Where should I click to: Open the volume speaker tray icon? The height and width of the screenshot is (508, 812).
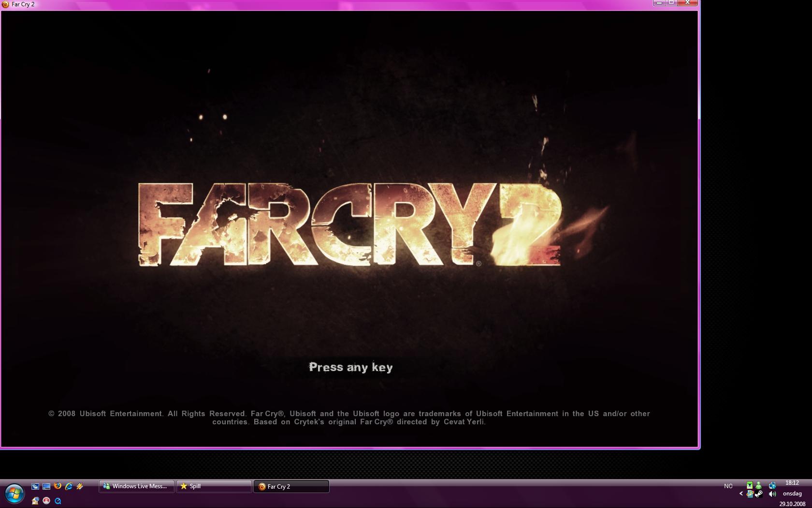[x=772, y=494]
